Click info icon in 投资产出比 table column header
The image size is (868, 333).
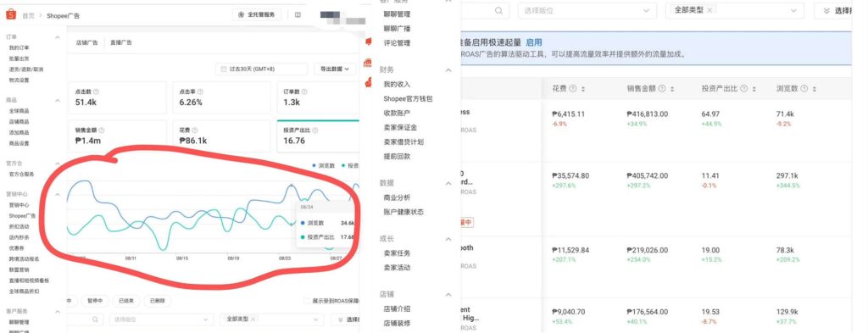tap(744, 88)
